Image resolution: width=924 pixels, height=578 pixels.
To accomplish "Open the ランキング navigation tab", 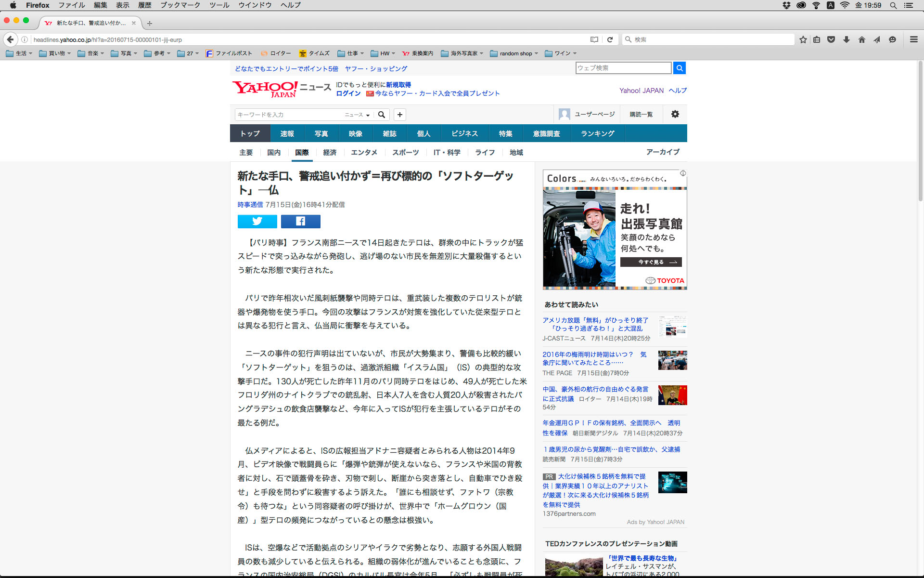I will (x=597, y=133).
